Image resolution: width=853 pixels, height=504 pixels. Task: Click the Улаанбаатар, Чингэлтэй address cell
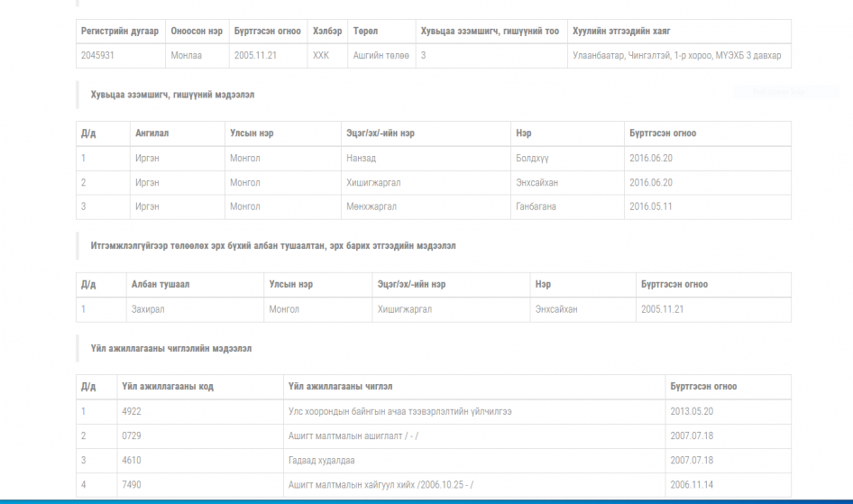point(676,56)
